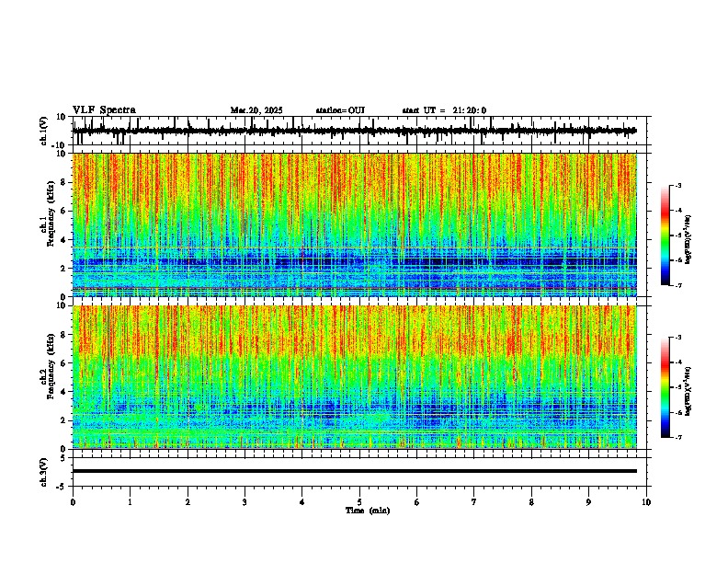Click the '8' tick on the time axis
728x563 pixels.
pyautogui.click(x=531, y=502)
